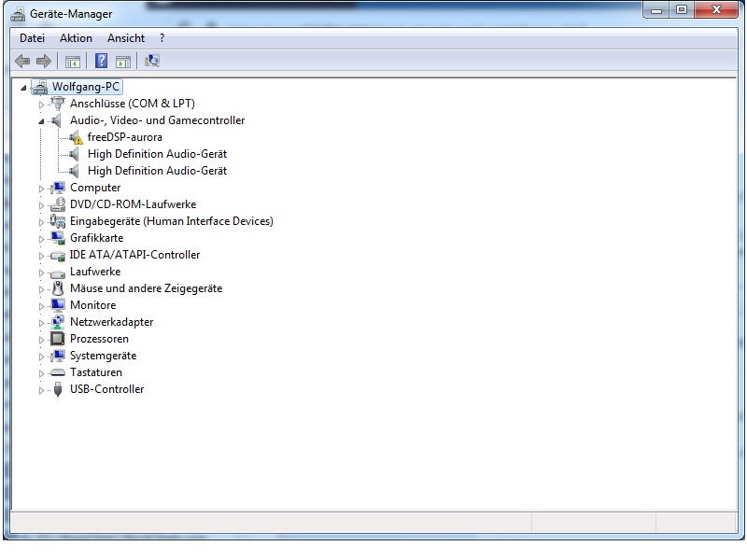
Task: Toggle the console tree pane icon
Action: [73, 62]
